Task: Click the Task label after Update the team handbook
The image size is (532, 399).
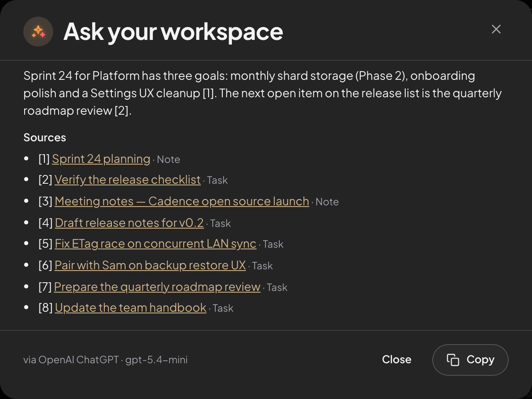Action: tap(223, 308)
